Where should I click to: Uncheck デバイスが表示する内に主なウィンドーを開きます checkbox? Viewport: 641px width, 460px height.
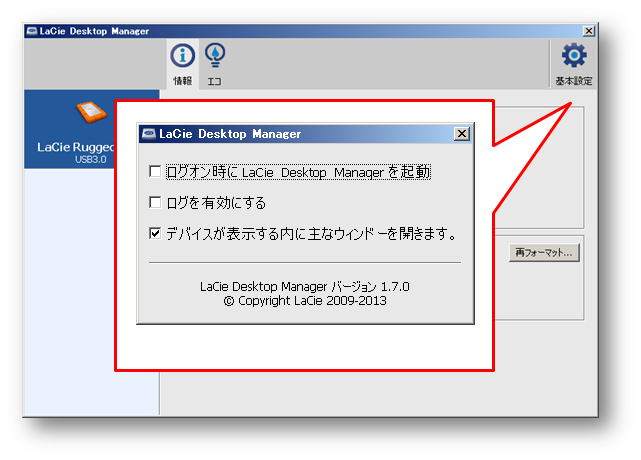click(x=155, y=233)
